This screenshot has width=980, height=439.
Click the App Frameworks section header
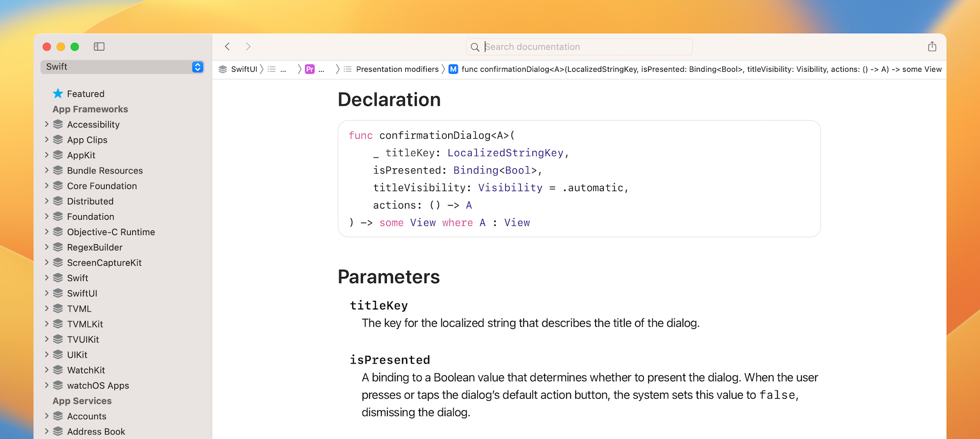point(90,109)
